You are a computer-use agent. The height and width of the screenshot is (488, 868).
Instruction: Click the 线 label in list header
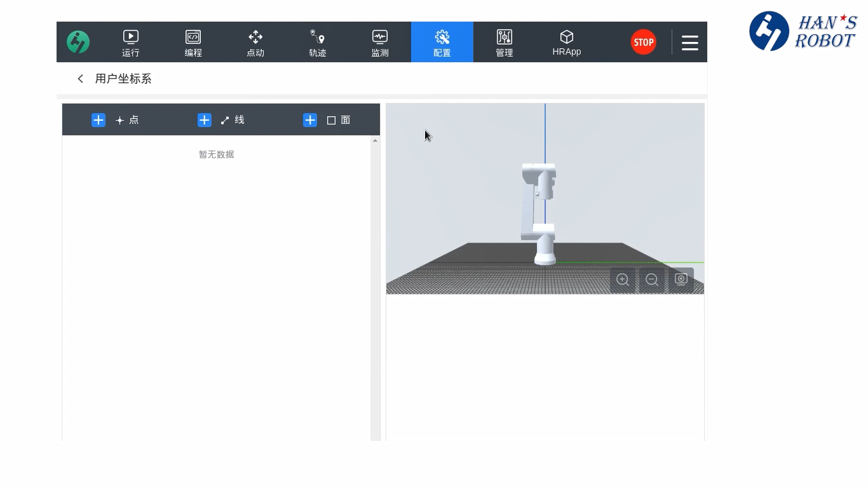(240, 120)
